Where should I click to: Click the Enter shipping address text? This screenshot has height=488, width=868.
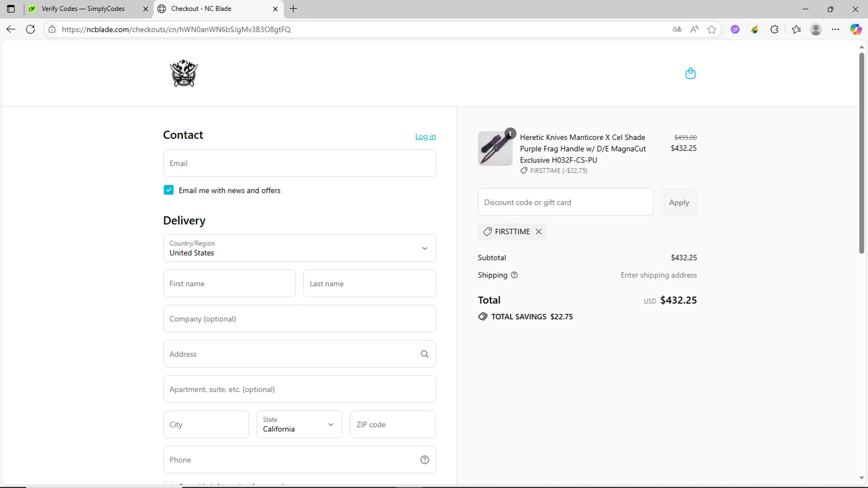click(x=659, y=275)
